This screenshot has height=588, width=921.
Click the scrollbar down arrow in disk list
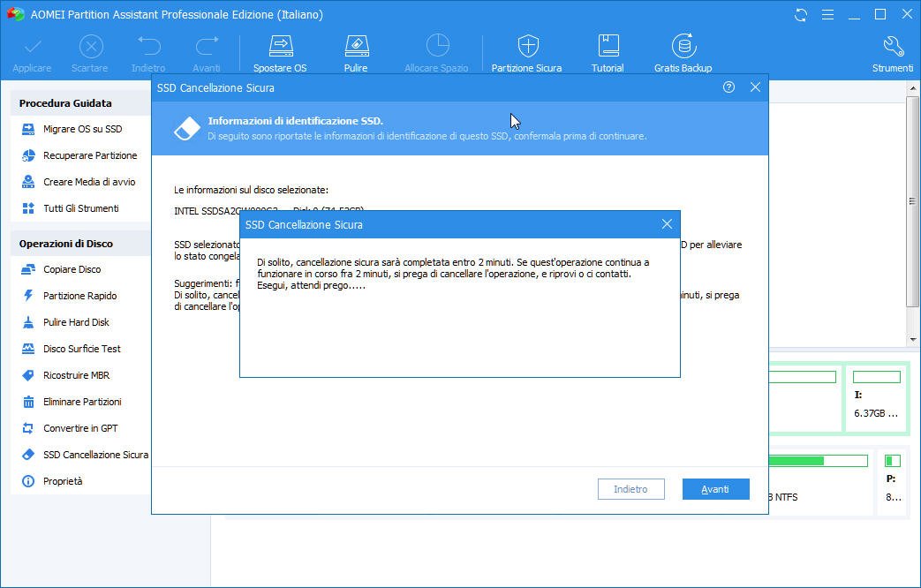click(913, 340)
